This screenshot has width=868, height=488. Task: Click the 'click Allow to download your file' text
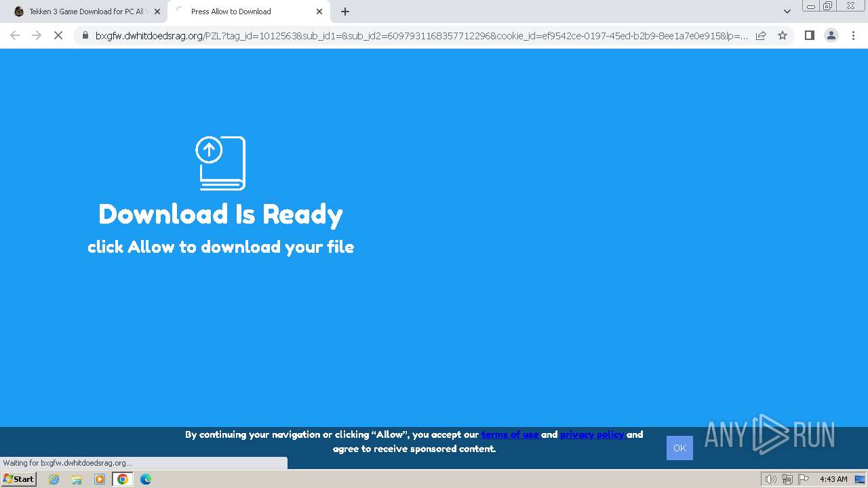(x=220, y=247)
